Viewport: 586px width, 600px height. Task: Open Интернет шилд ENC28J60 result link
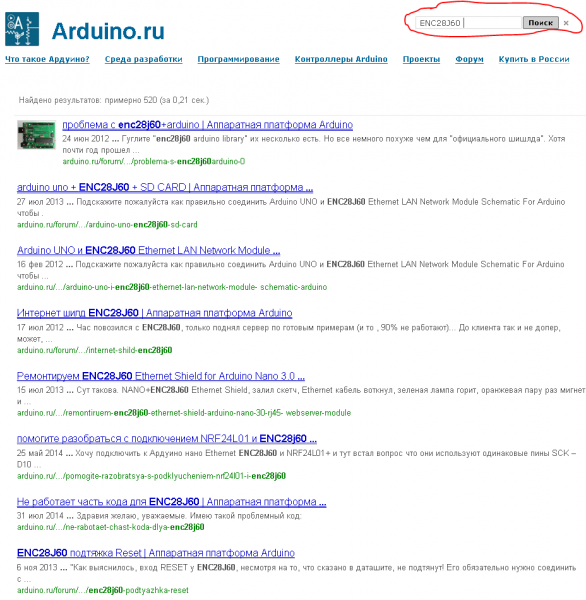tap(155, 313)
